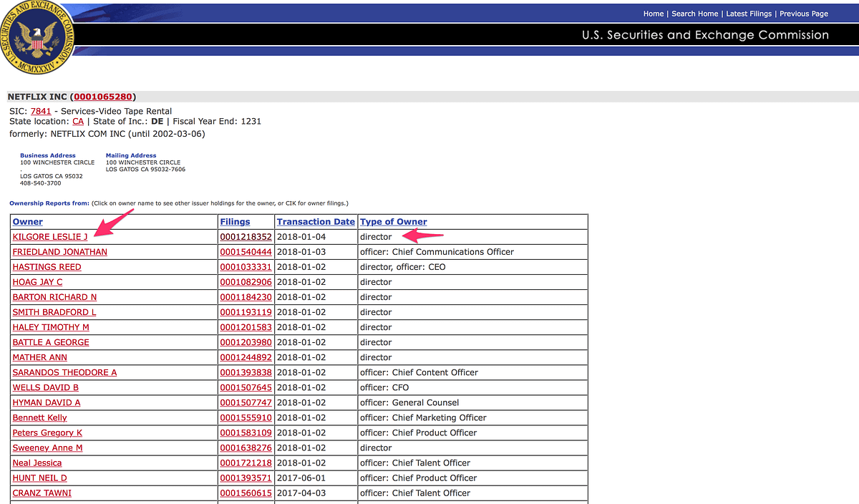
Task: Open filings CIK 0001218352
Action: (246, 237)
